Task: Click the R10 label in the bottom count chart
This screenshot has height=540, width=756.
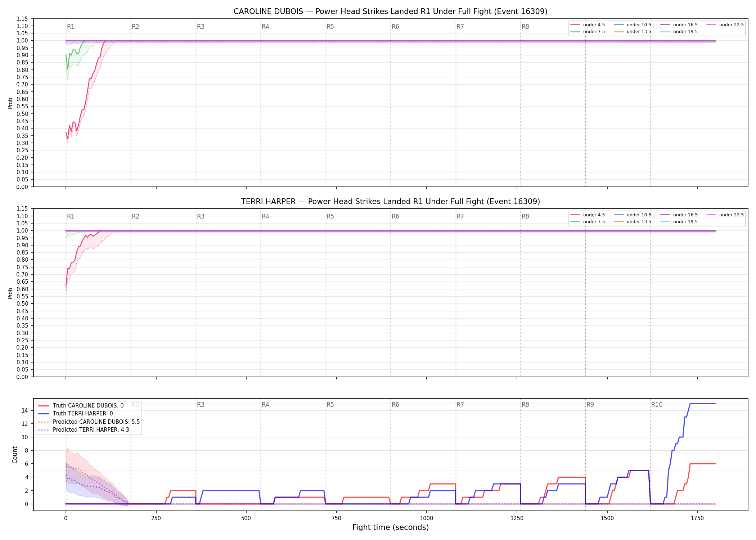Action: tap(657, 405)
